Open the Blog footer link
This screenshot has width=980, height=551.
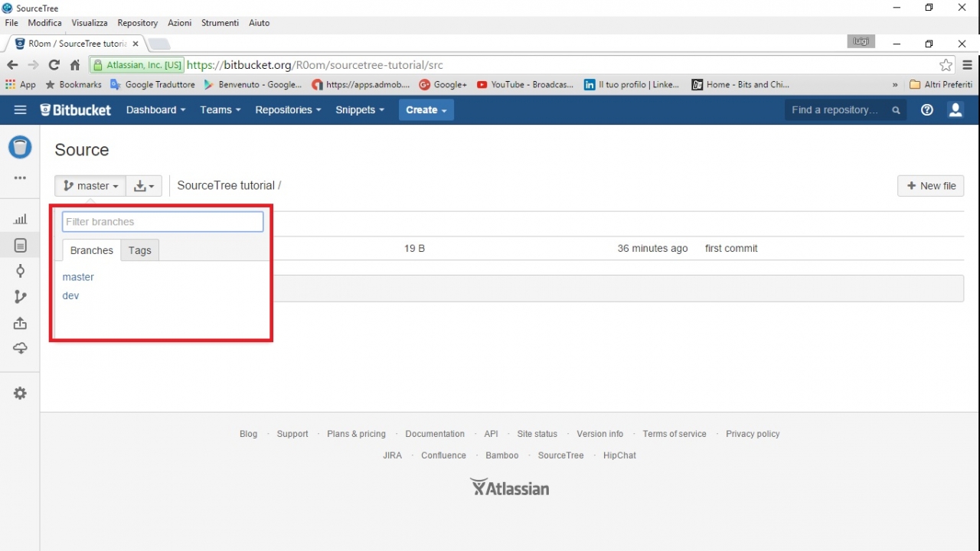pos(249,434)
